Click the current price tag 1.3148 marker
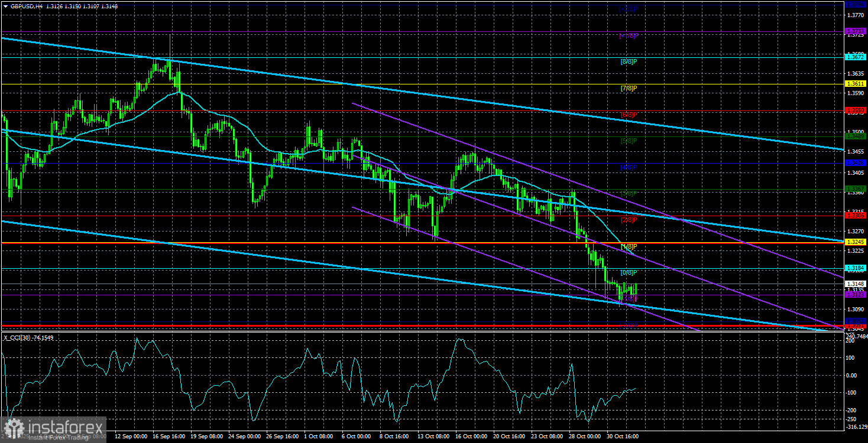The image size is (868, 443). 854,283
